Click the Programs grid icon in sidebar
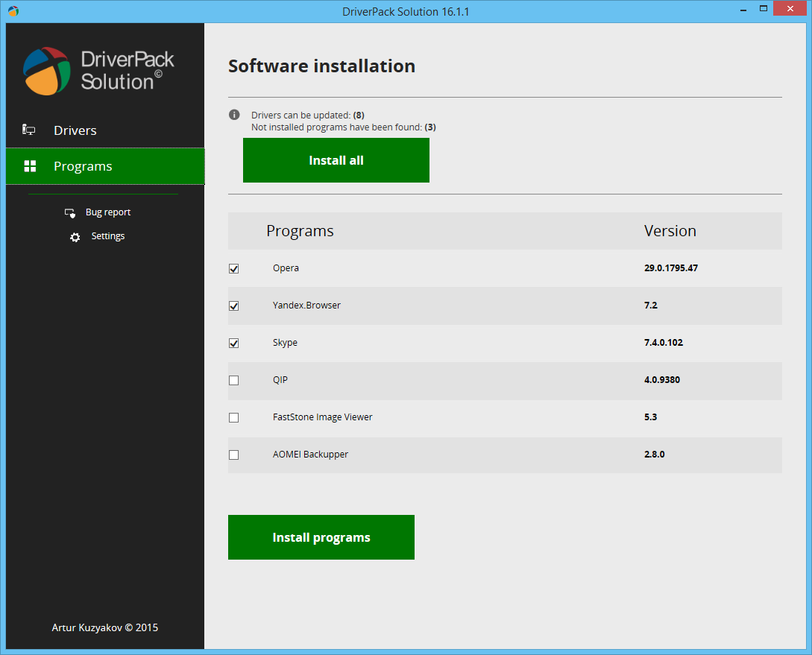Viewport: 812px width, 655px height. [30, 166]
